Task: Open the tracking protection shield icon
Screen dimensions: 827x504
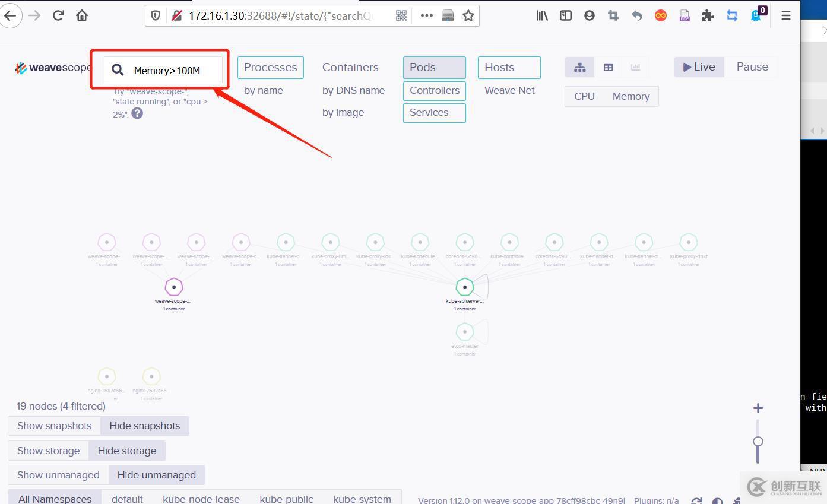Action: [x=156, y=16]
